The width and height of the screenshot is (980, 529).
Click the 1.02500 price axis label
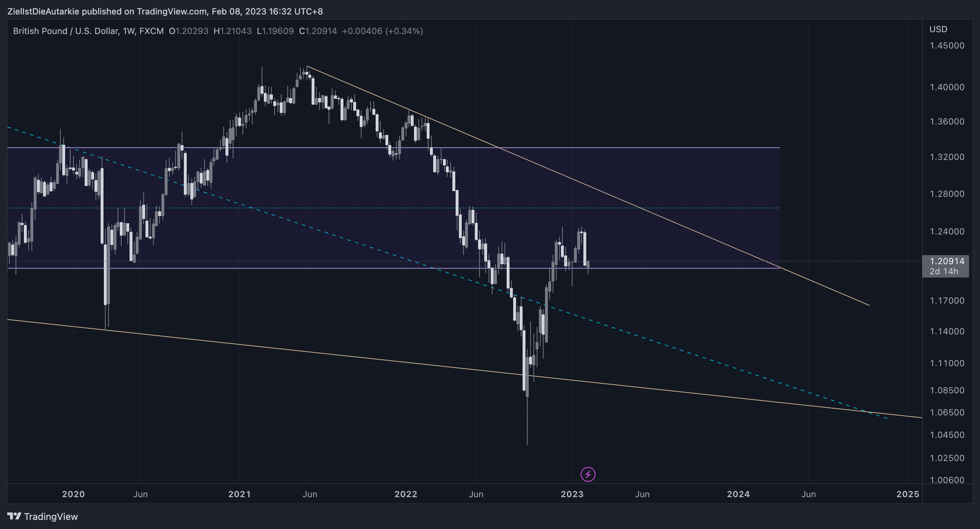[947, 458]
